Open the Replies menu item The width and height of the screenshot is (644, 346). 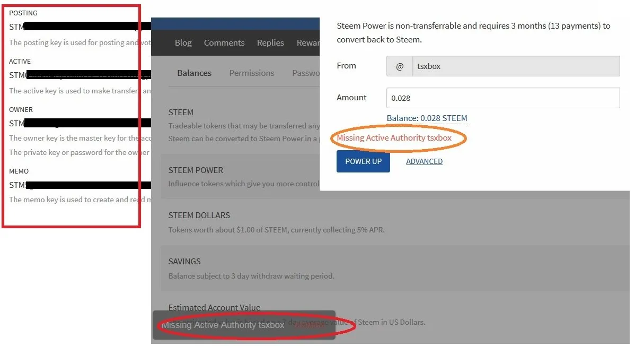270,43
